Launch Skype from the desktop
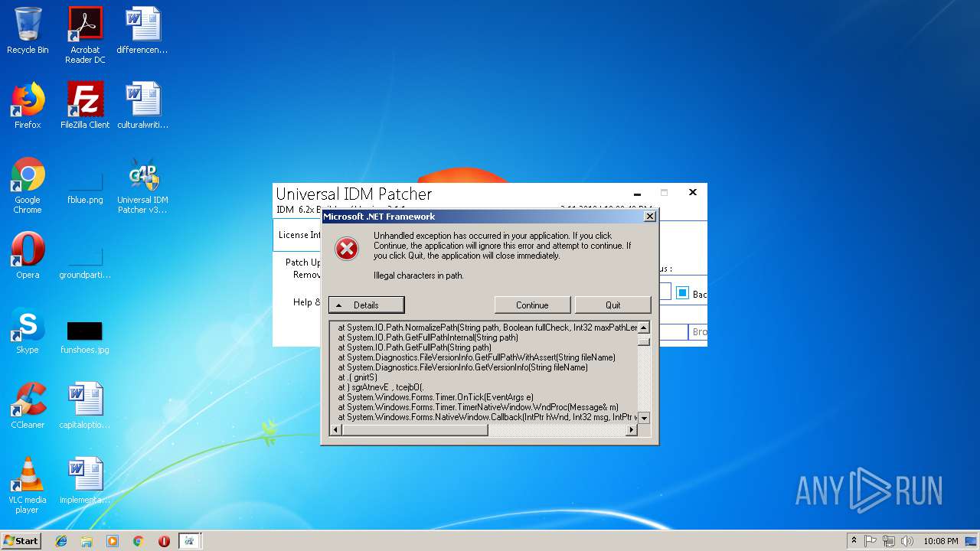The height and width of the screenshot is (551, 980). [28, 331]
